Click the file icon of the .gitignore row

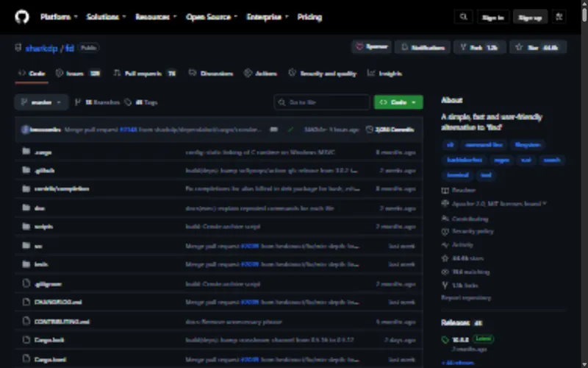(26, 283)
